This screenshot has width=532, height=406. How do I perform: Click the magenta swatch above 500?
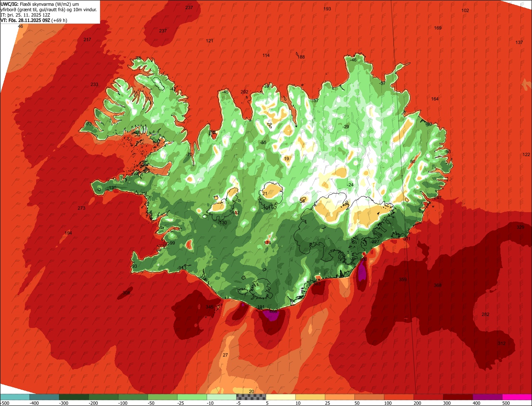pos(517,397)
